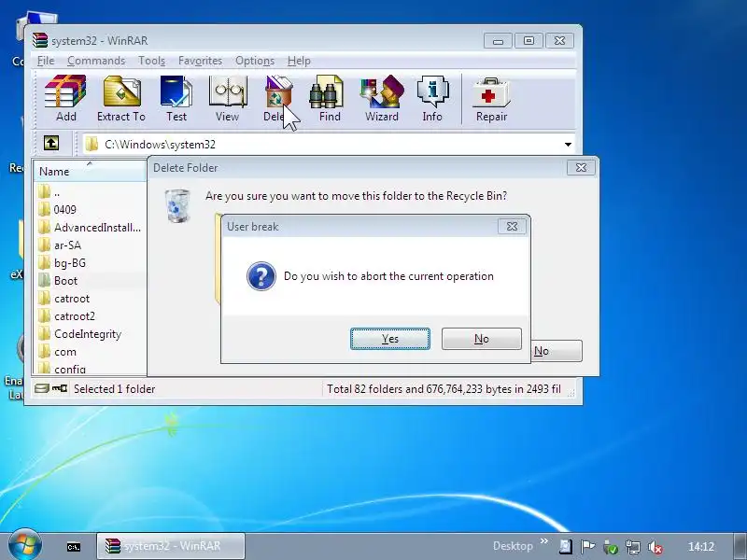Viewport: 747px width, 560px height.
Task: Open the Options menu
Action: pos(255,61)
